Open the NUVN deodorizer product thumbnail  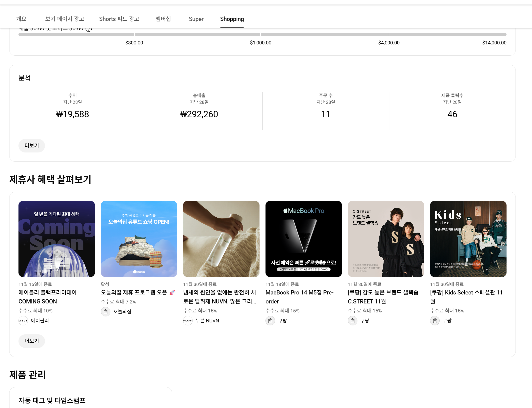[221, 239]
